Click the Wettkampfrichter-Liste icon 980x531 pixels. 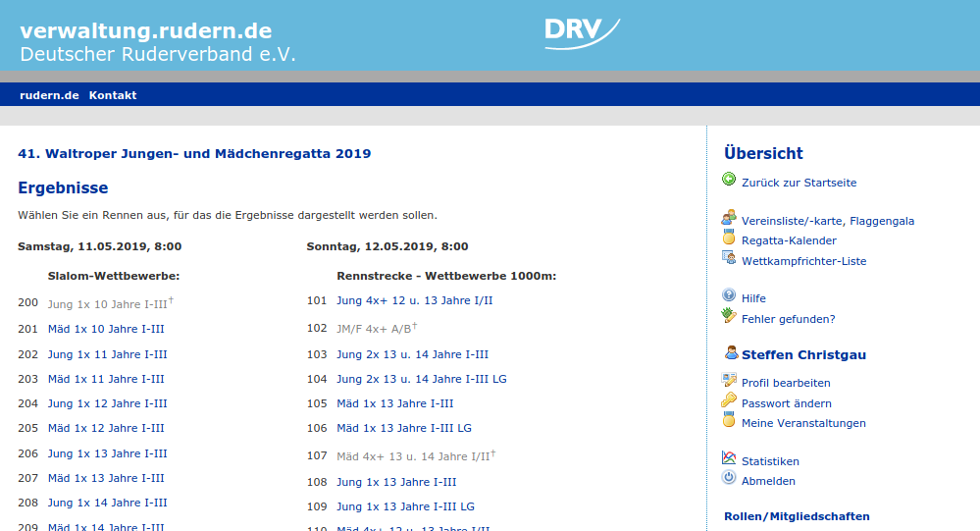point(729,258)
